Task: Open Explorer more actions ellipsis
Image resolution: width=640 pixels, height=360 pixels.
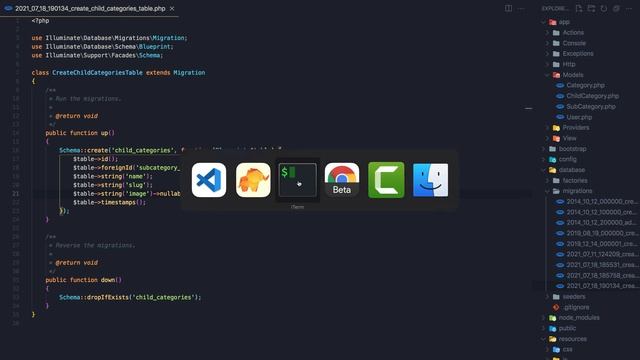Action: [x=629, y=8]
